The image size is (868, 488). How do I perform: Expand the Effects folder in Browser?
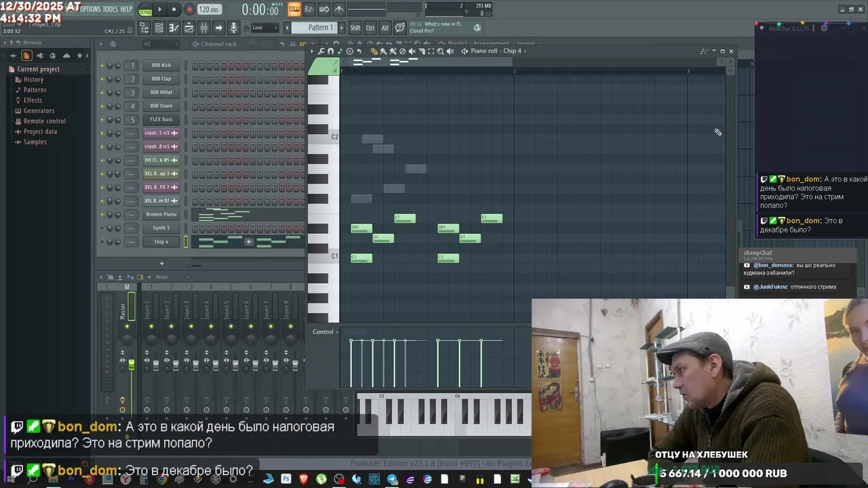click(x=33, y=100)
